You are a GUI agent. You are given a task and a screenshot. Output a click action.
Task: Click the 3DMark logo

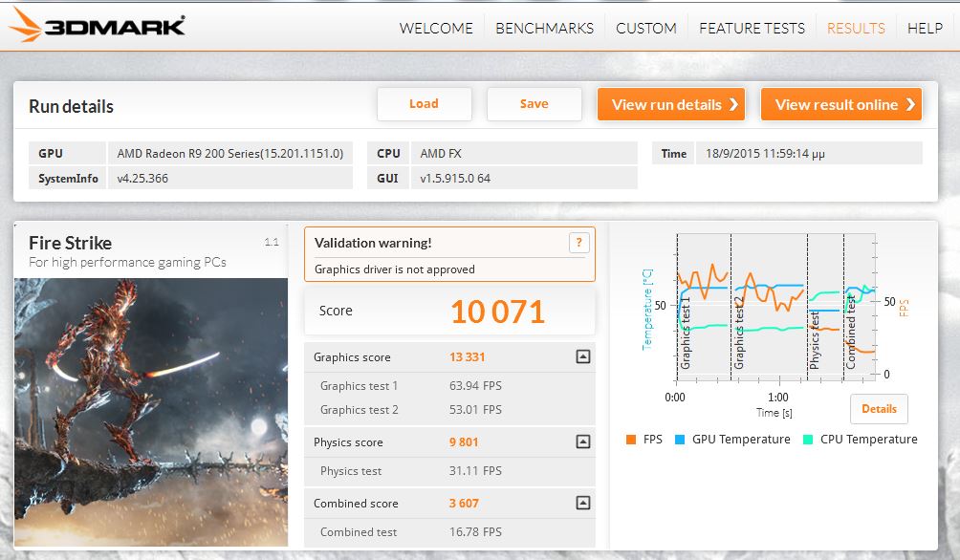pos(98,25)
